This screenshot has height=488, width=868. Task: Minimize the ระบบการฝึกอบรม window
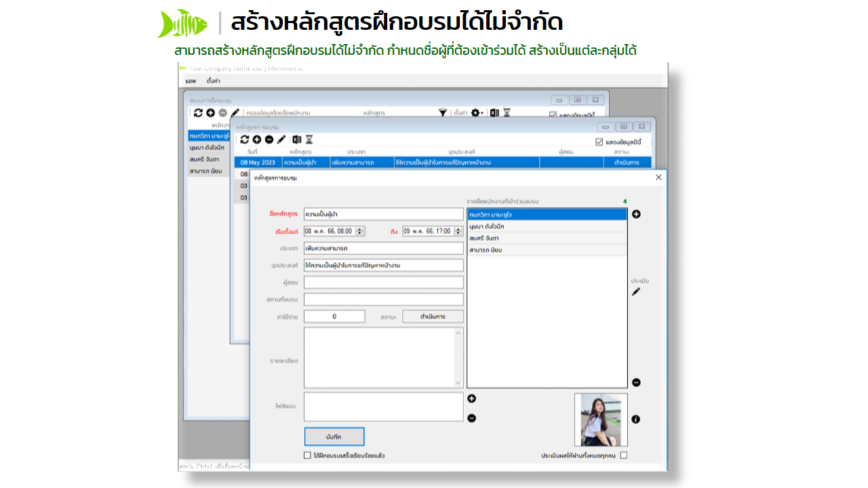tap(559, 100)
